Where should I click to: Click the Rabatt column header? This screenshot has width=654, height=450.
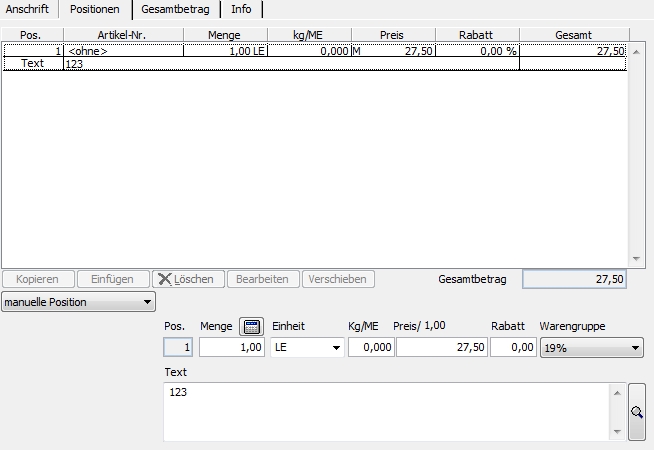click(x=477, y=35)
